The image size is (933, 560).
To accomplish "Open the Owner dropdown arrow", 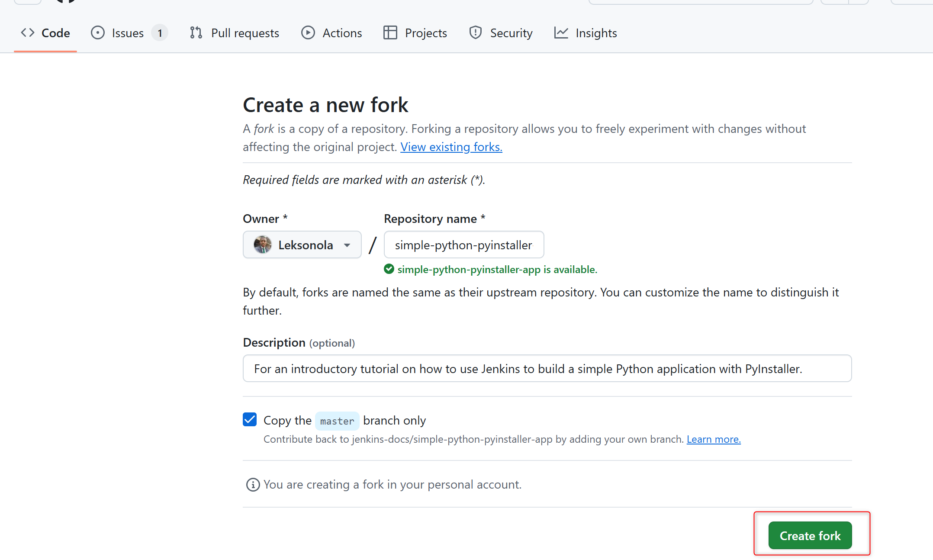I will (x=347, y=245).
